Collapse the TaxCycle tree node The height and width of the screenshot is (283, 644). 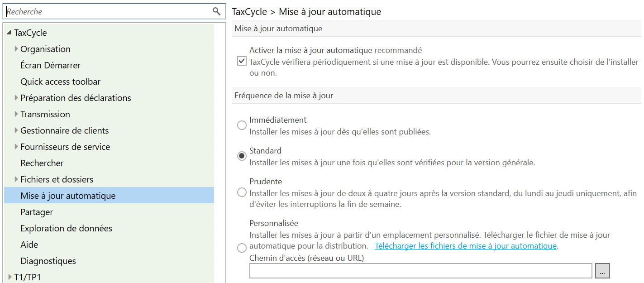tap(10, 33)
